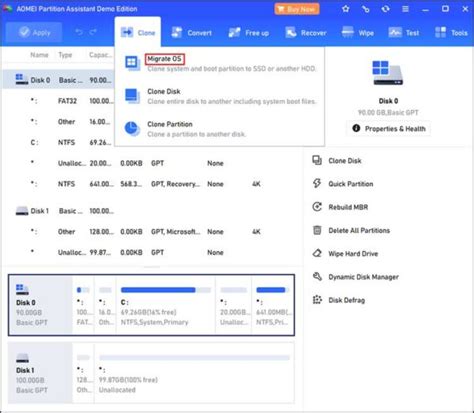Click the Quick Partition lightning icon
This screenshot has width=474, height=413.
(317, 183)
